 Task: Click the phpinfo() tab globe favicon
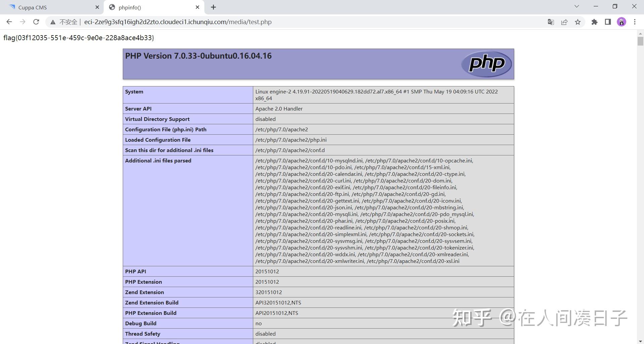(112, 7)
